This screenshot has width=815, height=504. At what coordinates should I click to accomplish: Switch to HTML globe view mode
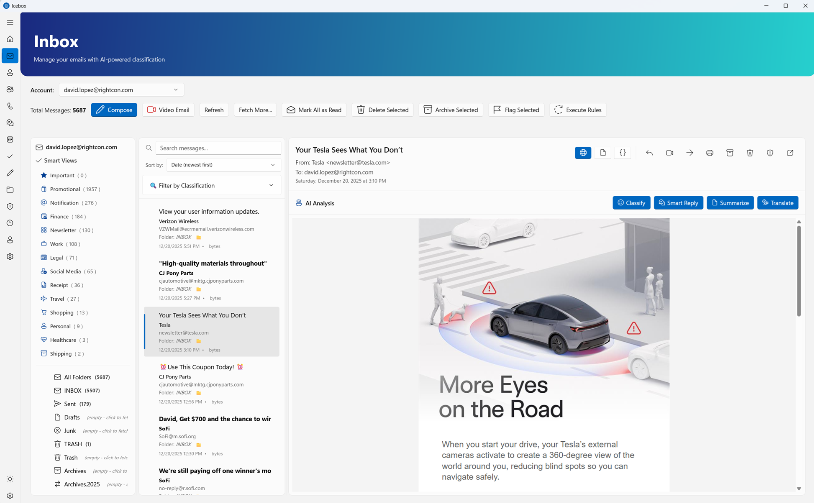click(583, 153)
